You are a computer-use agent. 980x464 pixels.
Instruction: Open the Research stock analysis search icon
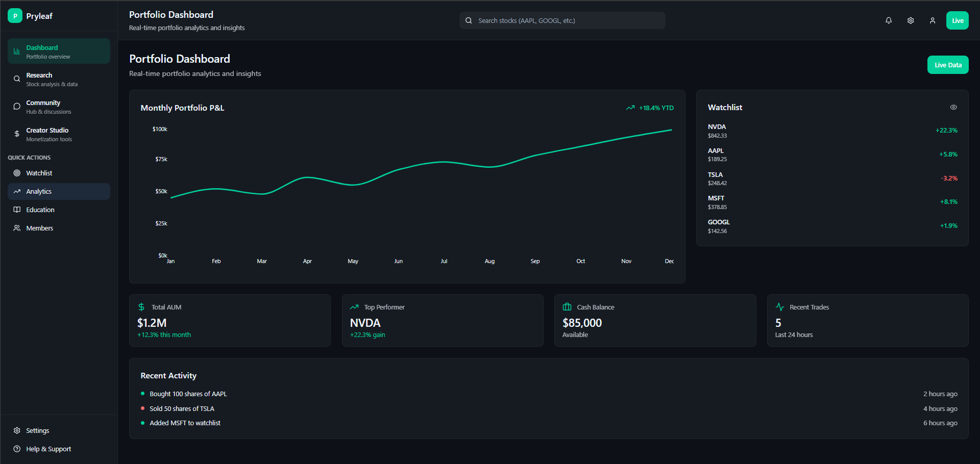pyautogui.click(x=17, y=79)
